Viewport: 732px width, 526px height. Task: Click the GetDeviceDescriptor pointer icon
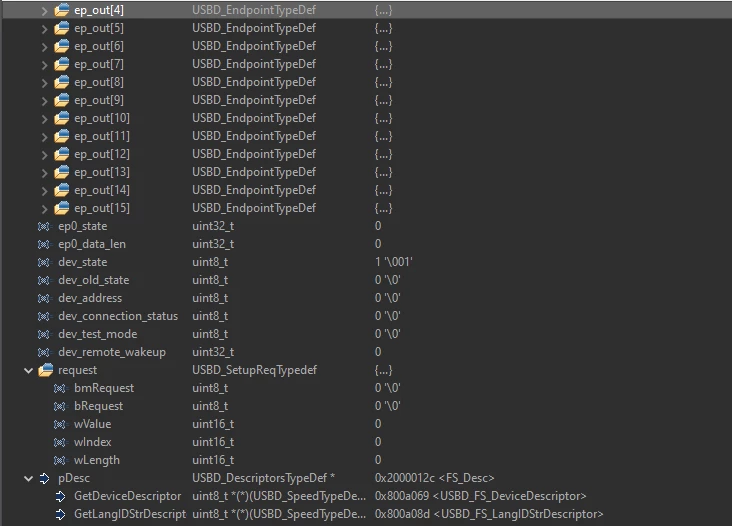pyautogui.click(x=60, y=496)
